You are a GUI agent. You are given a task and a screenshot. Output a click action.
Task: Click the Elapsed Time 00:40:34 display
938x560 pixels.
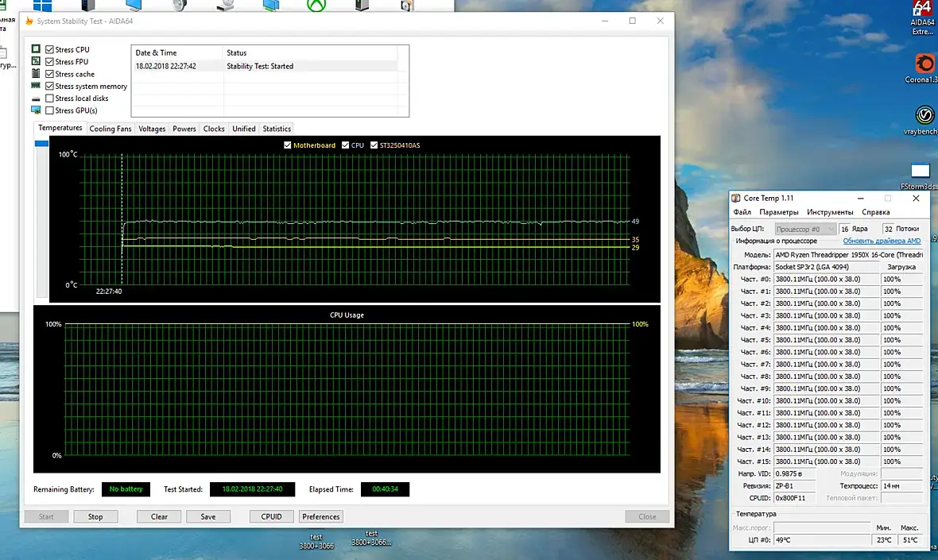pos(386,489)
